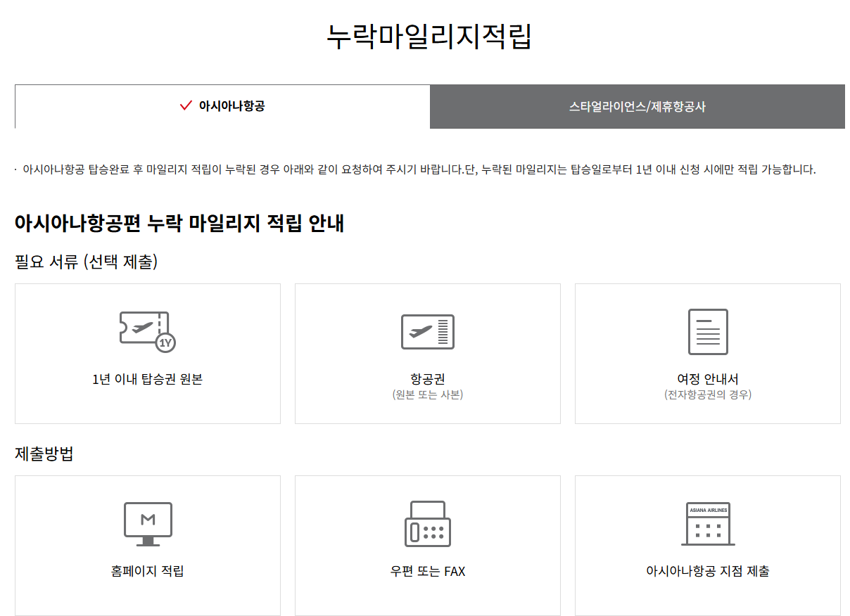Open the 홈페이지 적립 submission option

[x=148, y=546]
